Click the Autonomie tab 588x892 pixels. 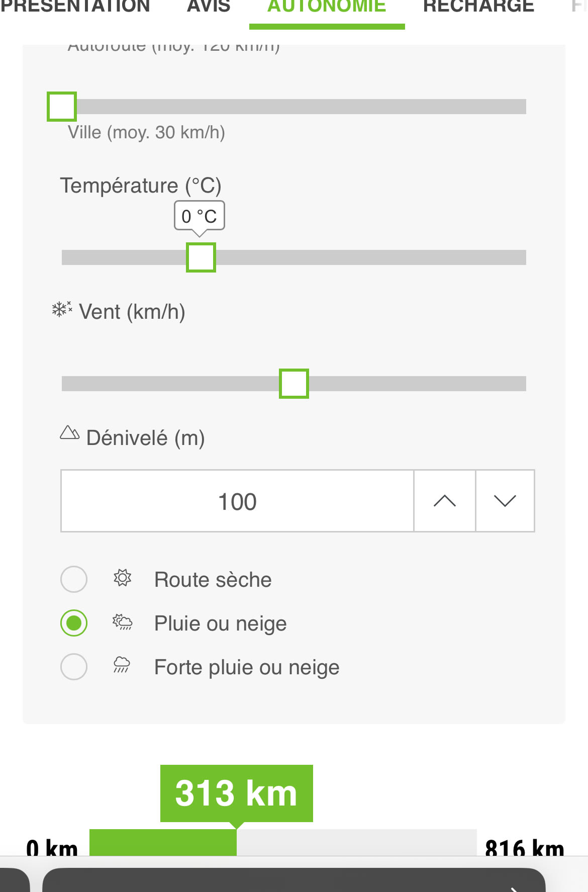pyautogui.click(x=327, y=7)
